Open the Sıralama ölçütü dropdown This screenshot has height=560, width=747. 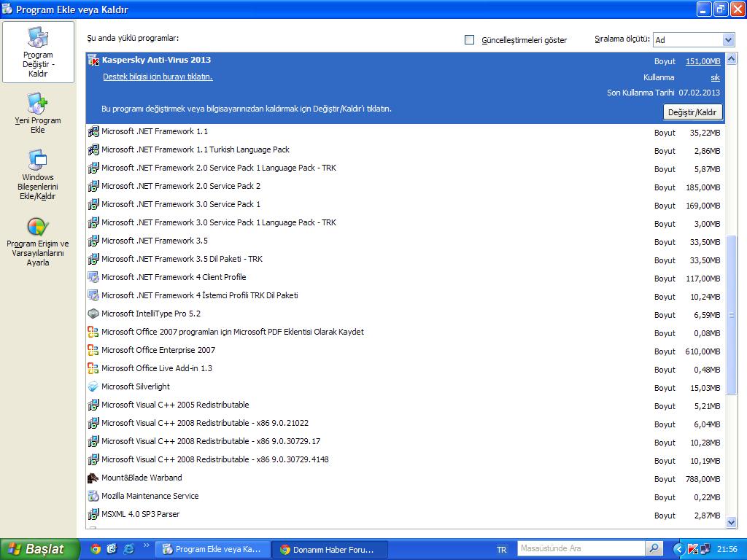pyautogui.click(x=728, y=40)
